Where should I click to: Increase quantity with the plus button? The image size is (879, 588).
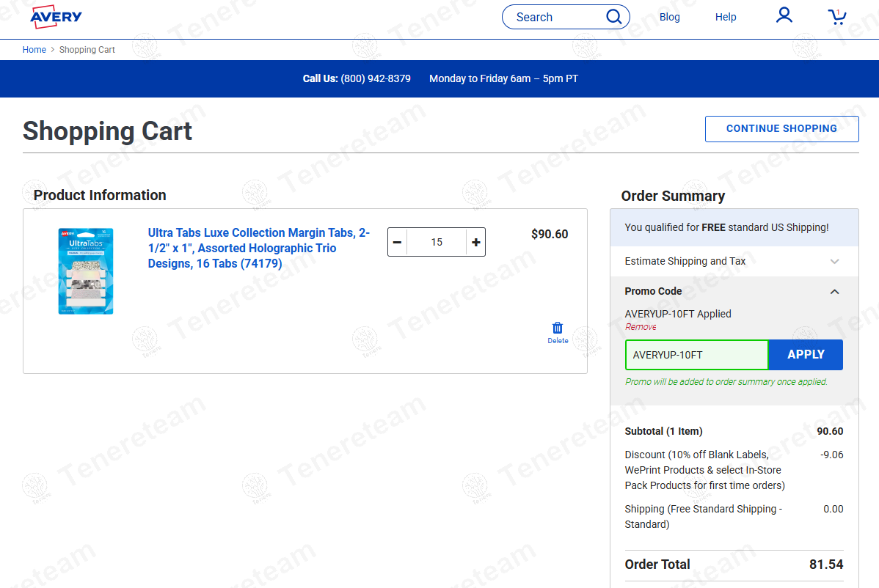(476, 242)
